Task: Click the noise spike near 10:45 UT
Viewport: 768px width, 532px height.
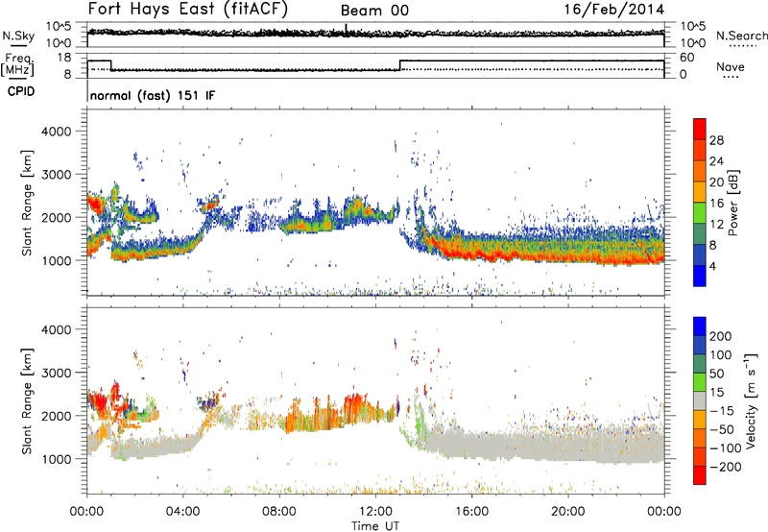Action: 347,30
